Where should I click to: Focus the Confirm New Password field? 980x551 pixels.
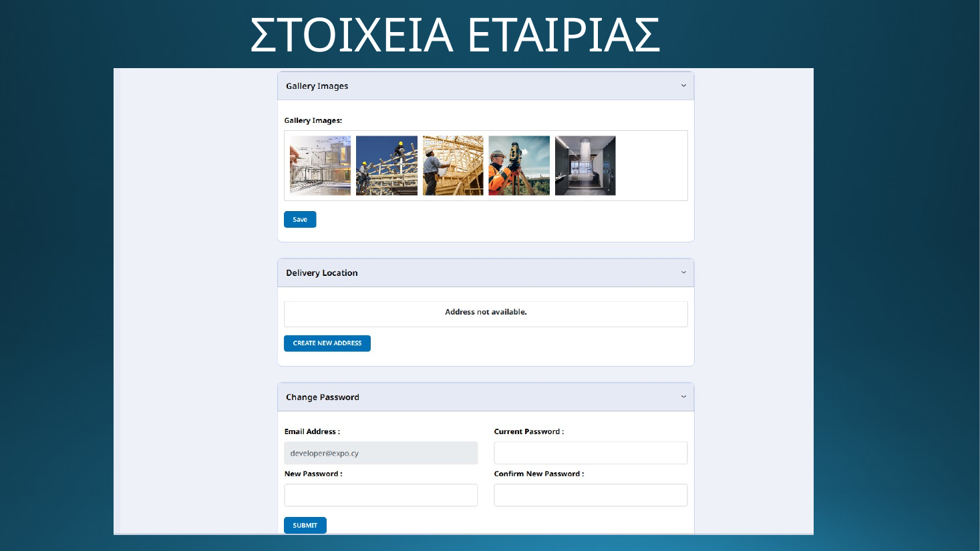coord(591,496)
